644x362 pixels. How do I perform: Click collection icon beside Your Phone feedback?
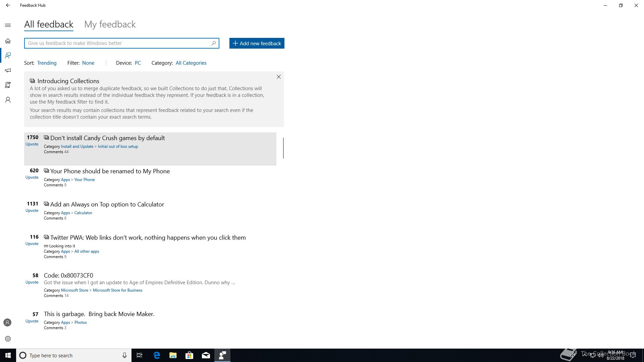pyautogui.click(x=46, y=171)
